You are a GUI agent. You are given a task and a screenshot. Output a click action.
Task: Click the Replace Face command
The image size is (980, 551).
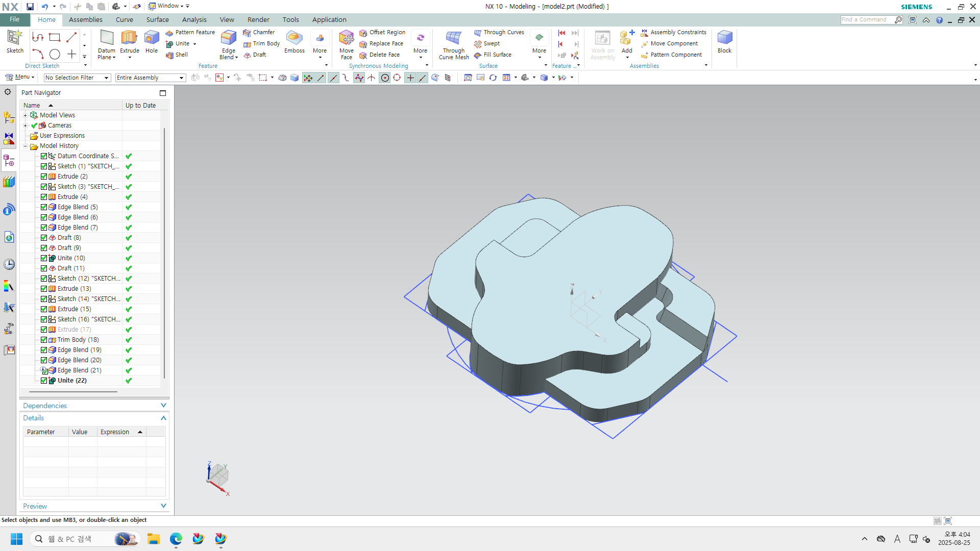[x=385, y=44]
